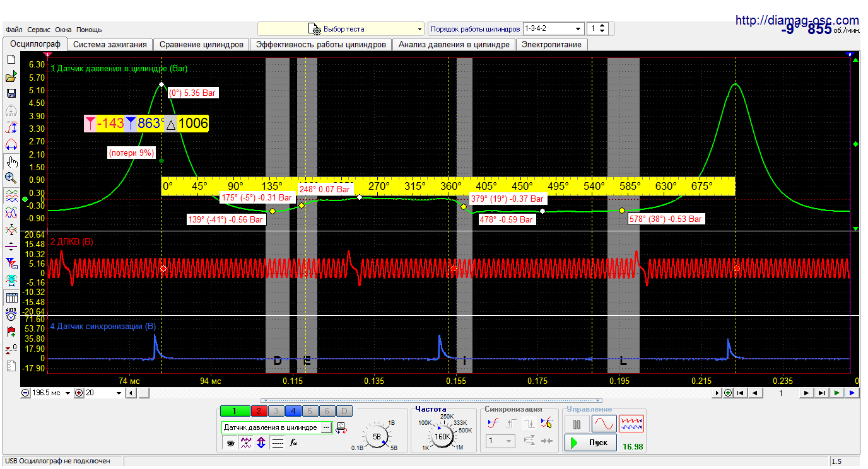
Task: Click the sync cursor pointer icon
Action: pos(546,423)
